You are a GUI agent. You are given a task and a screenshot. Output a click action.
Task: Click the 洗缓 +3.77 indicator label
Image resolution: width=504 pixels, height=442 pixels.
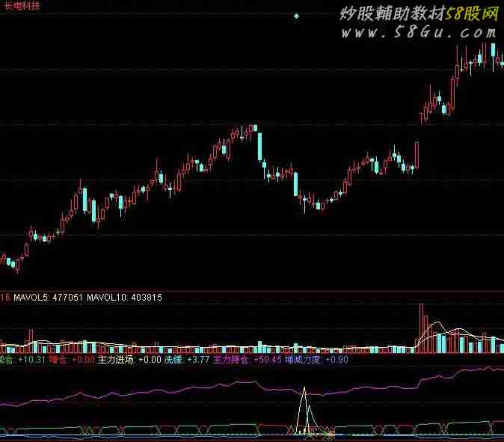pos(187,360)
